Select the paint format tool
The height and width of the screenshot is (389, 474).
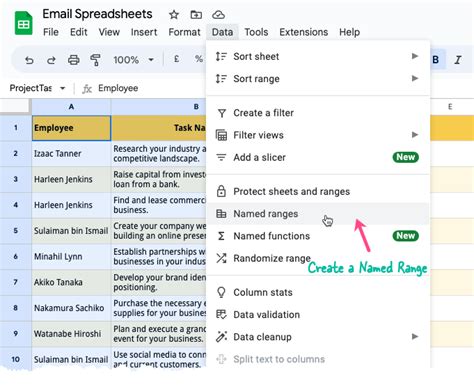pos(95,60)
